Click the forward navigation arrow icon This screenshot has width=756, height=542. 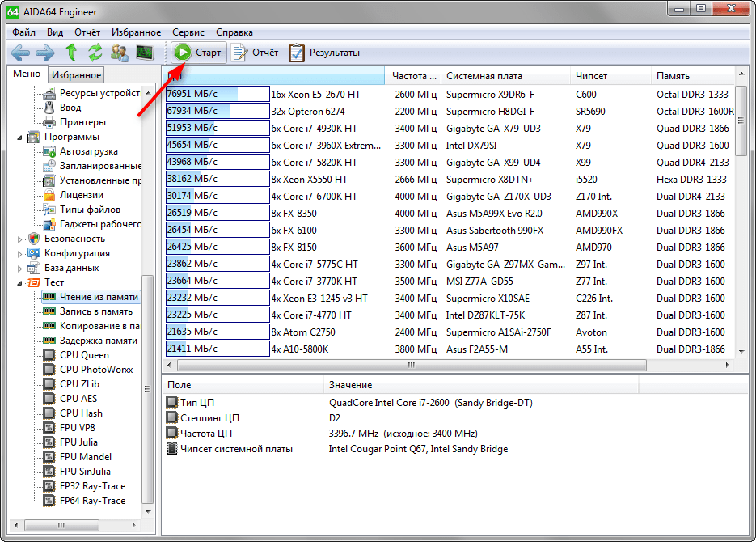click(x=45, y=53)
